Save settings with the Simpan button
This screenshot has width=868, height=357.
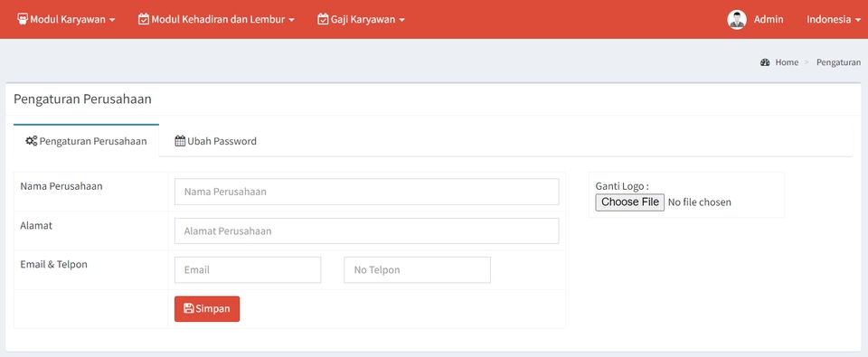point(207,309)
